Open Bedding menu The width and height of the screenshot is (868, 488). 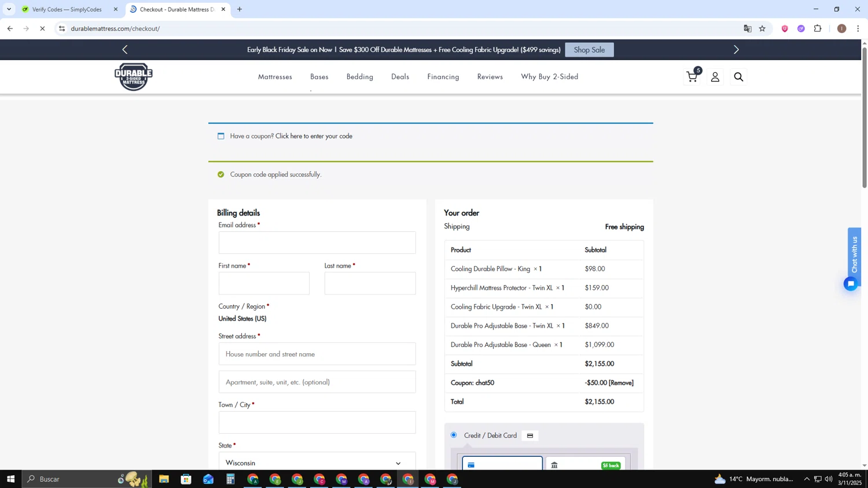pos(360,76)
